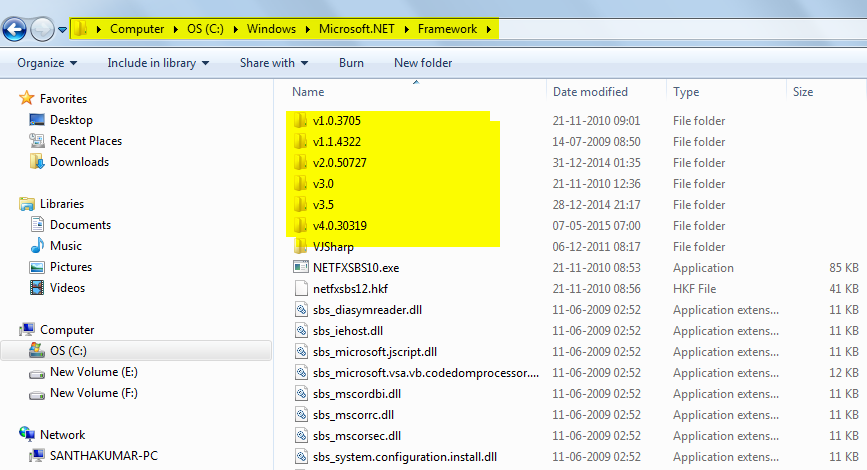The width and height of the screenshot is (867, 470).
Task: Click the folder icon in address bar
Action: [x=81, y=29]
